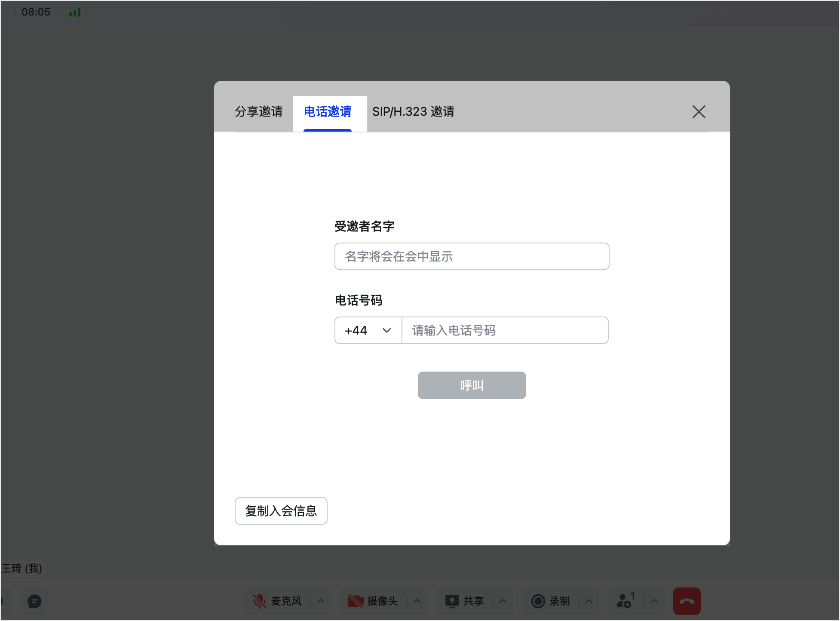This screenshot has width=840, height=621.
Task: Expand the camera options arrow
Action: 417,601
